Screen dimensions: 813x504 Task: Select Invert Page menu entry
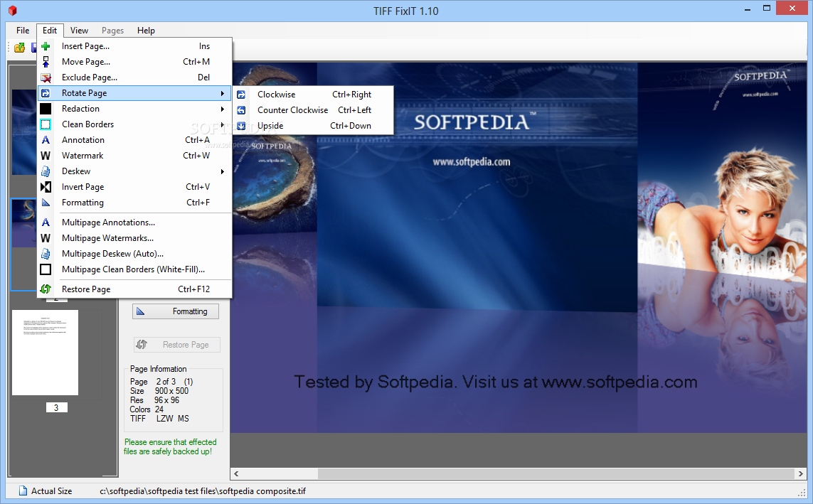click(135, 187)
